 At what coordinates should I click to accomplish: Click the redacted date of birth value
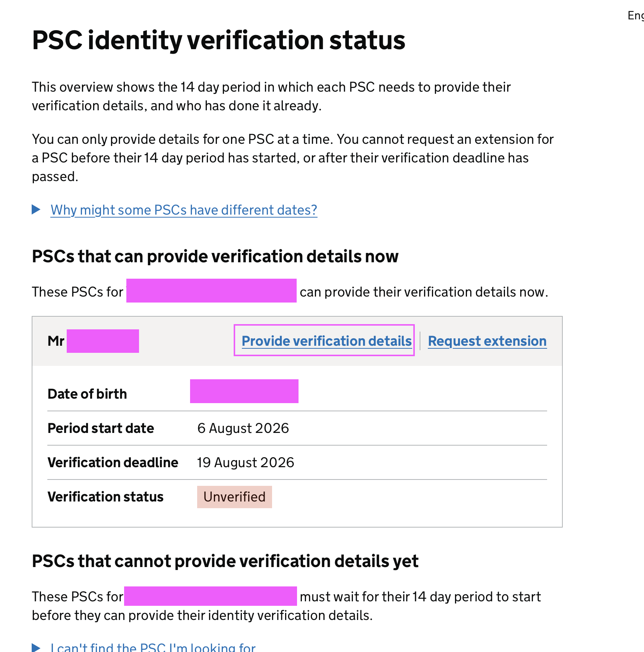point(244,391)
